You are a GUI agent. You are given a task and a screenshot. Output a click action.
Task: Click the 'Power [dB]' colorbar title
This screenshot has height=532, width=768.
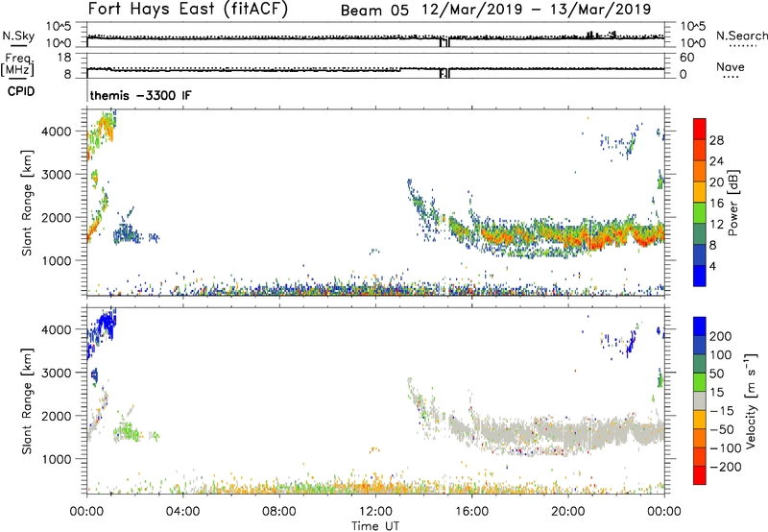tap(732, 204)
